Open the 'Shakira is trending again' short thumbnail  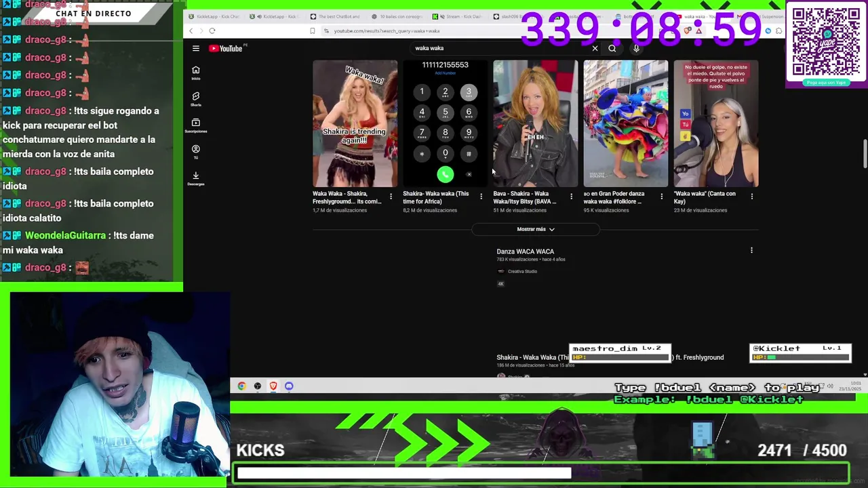[x=355, y=123]
